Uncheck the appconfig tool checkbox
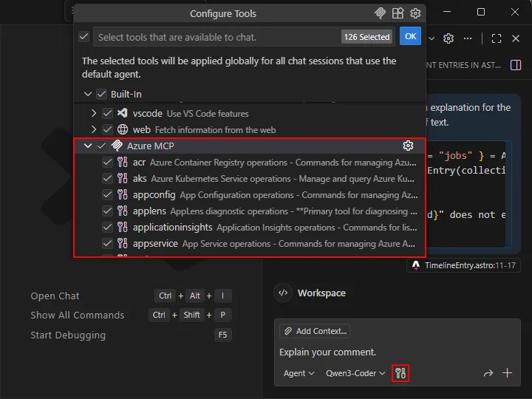Image resolution: width=532 pixels, height=399 pixels. click(x=107, y=194)
